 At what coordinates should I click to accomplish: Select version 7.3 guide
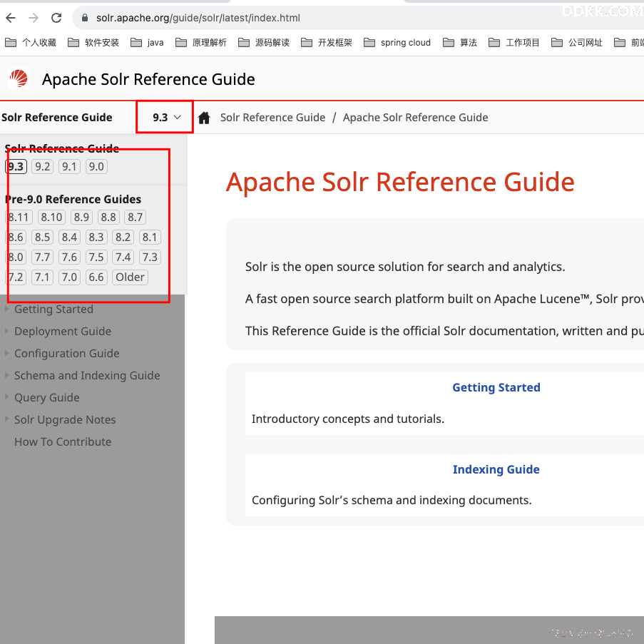(150, 257)
